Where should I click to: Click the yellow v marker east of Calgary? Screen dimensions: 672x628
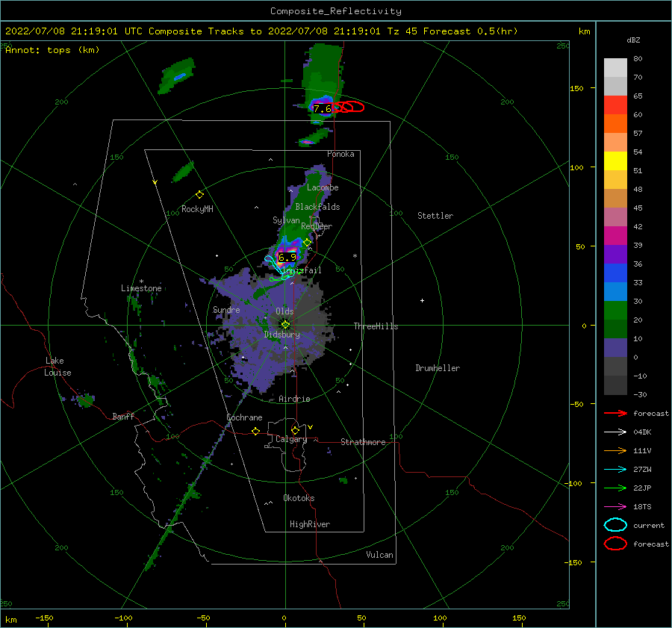311,427
